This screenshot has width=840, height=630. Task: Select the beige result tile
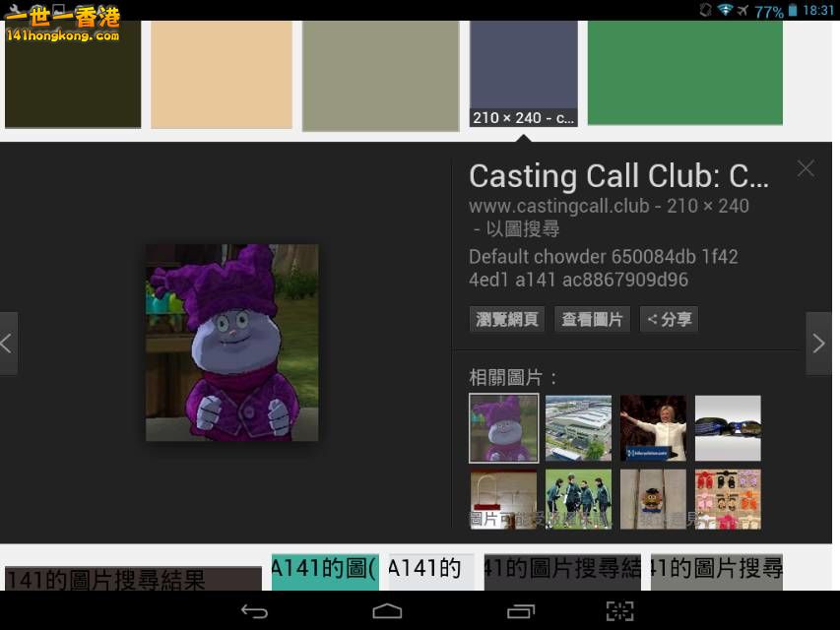pyautogui.click(x=222, y=75)
